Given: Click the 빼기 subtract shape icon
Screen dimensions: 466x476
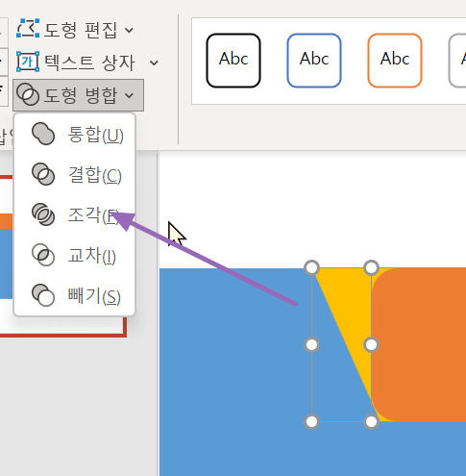Looking at the screenshot, I should [x=43, y=295].
